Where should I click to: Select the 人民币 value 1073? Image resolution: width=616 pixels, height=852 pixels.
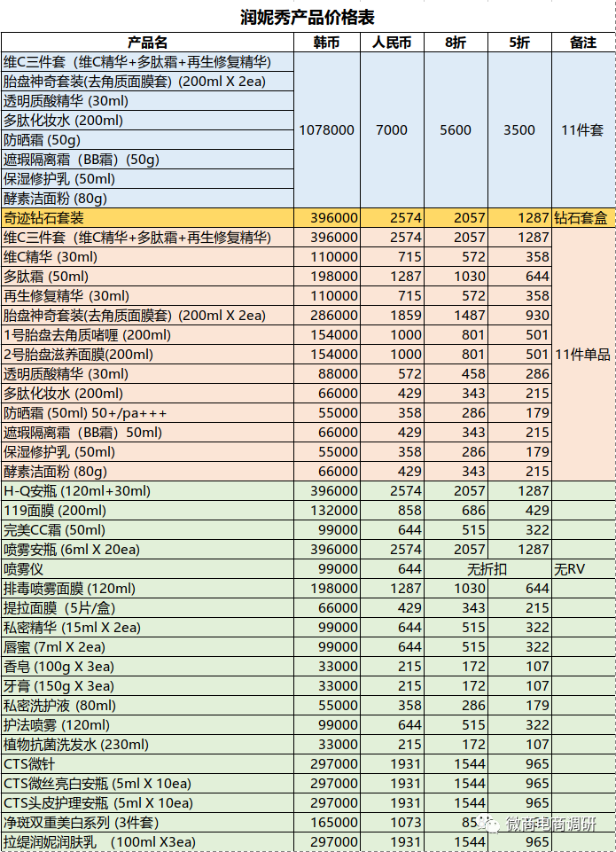(392, 824)
